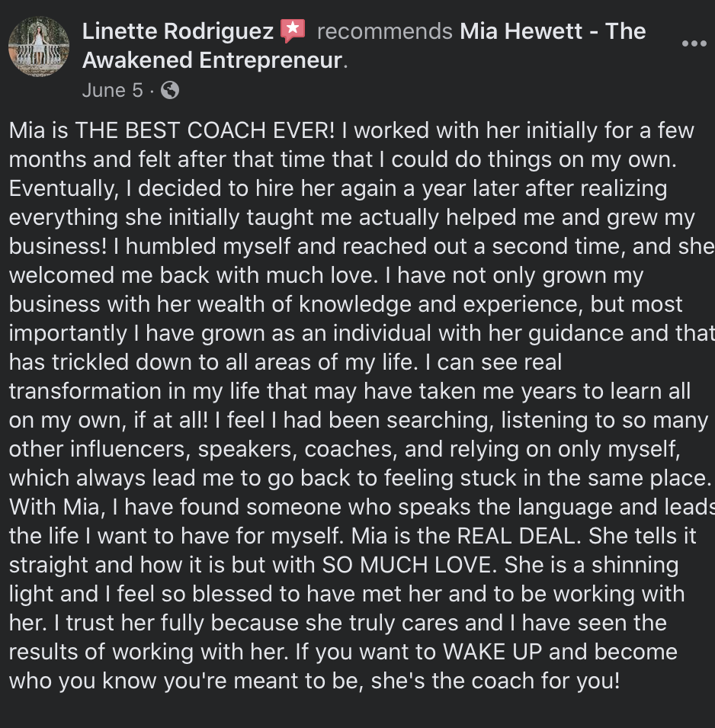Visit Mia Hewett - The page link

[x=553, y=31]
